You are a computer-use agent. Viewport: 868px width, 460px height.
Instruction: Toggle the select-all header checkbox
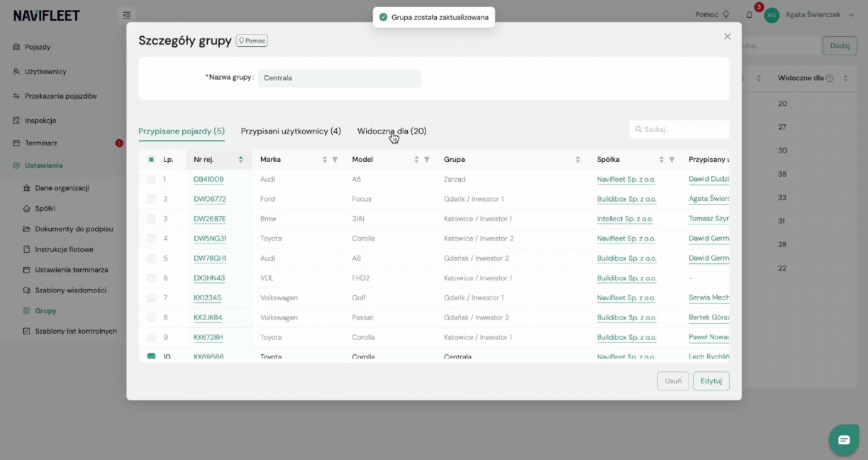[151, 160]
